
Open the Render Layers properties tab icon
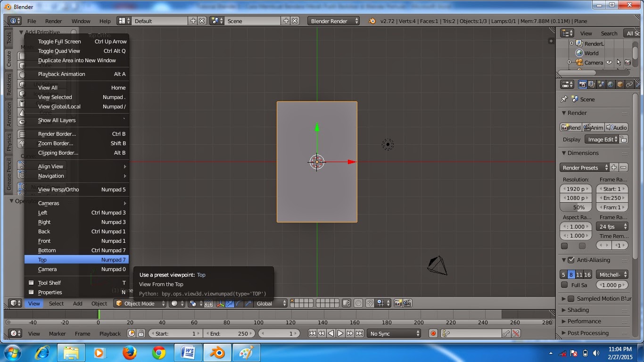592,84
